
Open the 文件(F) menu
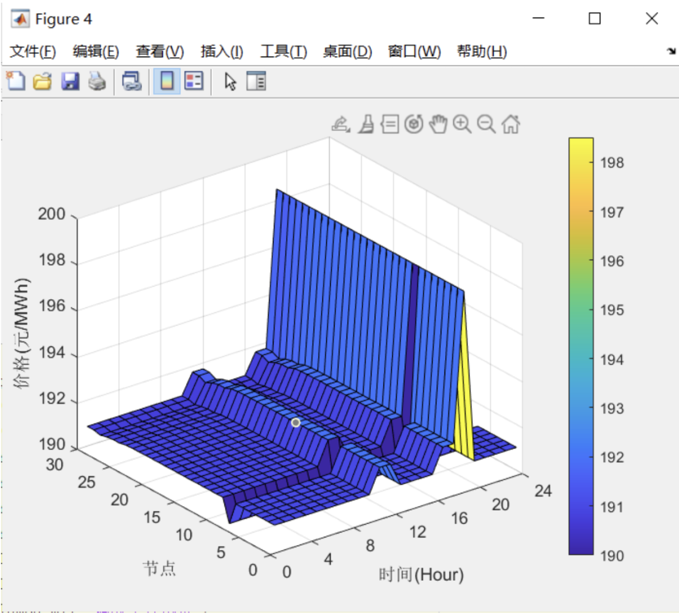[x=33, y=52]
